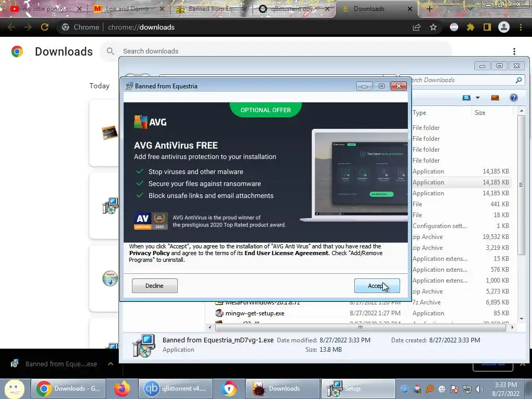Open the Chromium icon in the taskbar

[229, 389]
